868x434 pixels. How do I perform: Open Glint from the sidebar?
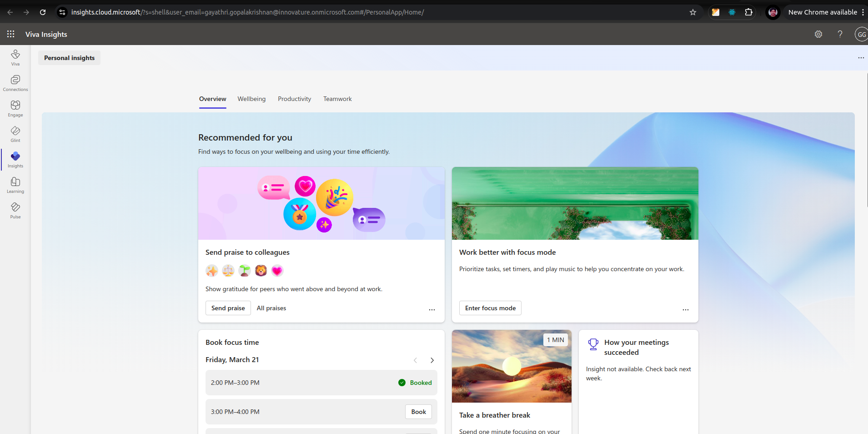point(15,134)
